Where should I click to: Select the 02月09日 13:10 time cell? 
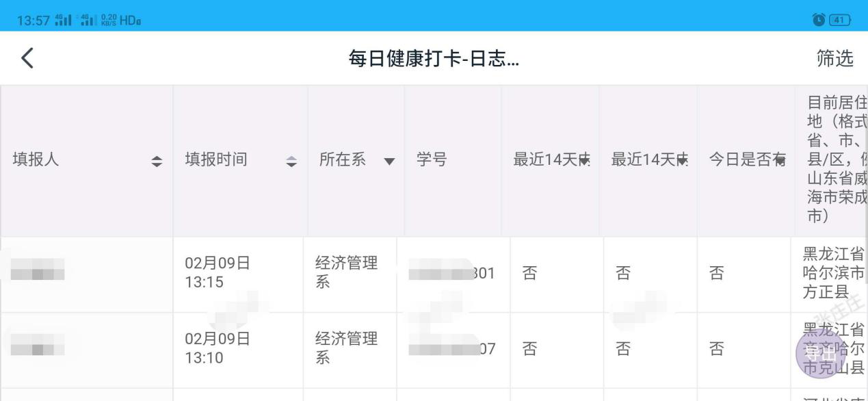pos(217,348)
